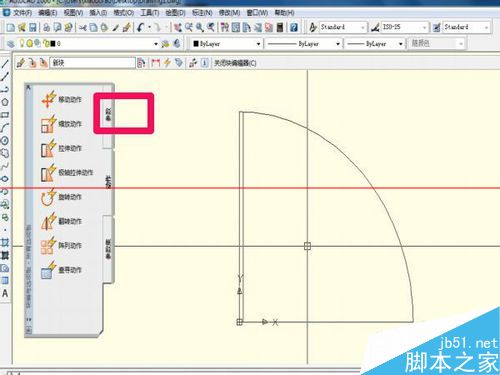Toggle palette auto-hide button
The image size is (500, 375).
[29, 319]
